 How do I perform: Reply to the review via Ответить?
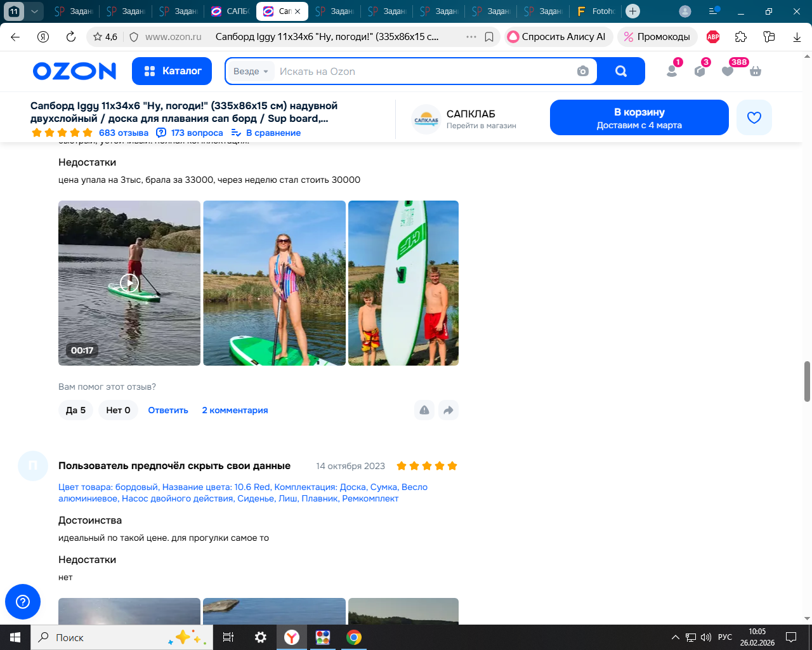click(x=168, y=410)
